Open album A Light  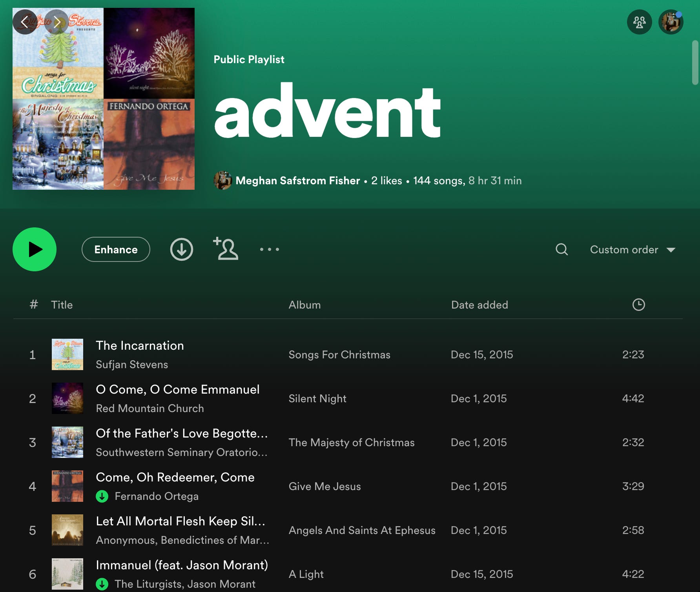click(306, 574)
